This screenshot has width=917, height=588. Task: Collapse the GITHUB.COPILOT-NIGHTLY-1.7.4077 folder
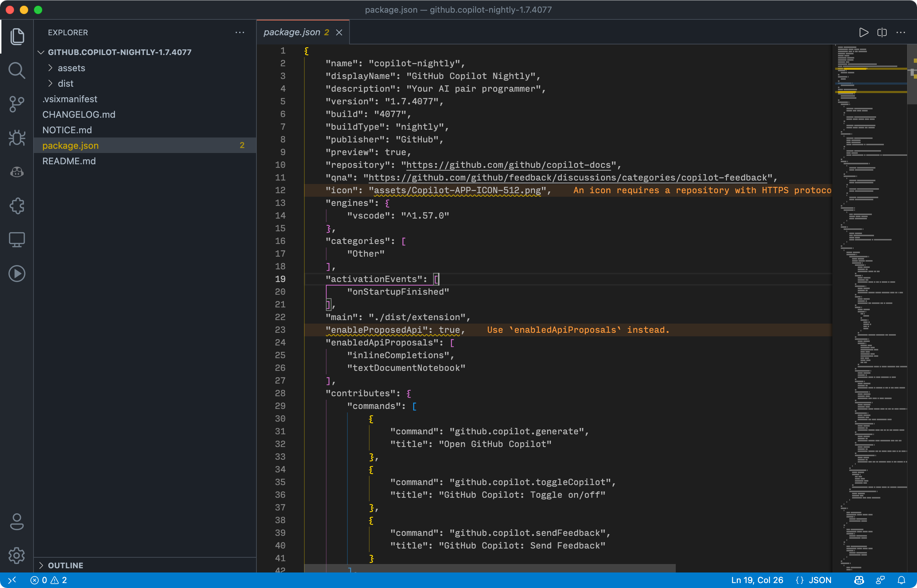tap(41, 52)
